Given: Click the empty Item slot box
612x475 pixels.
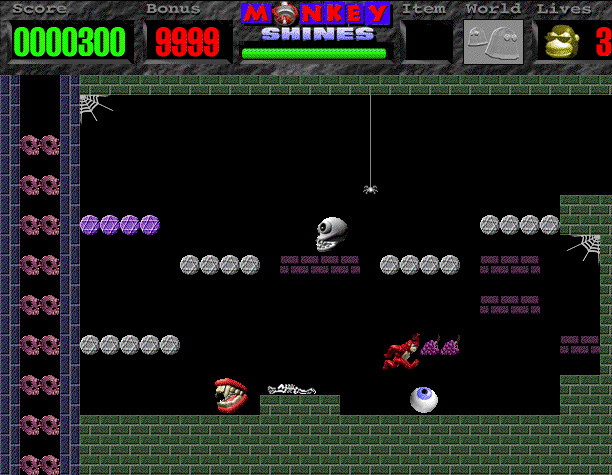Looking at the screenshot, I should pos(427,41).
